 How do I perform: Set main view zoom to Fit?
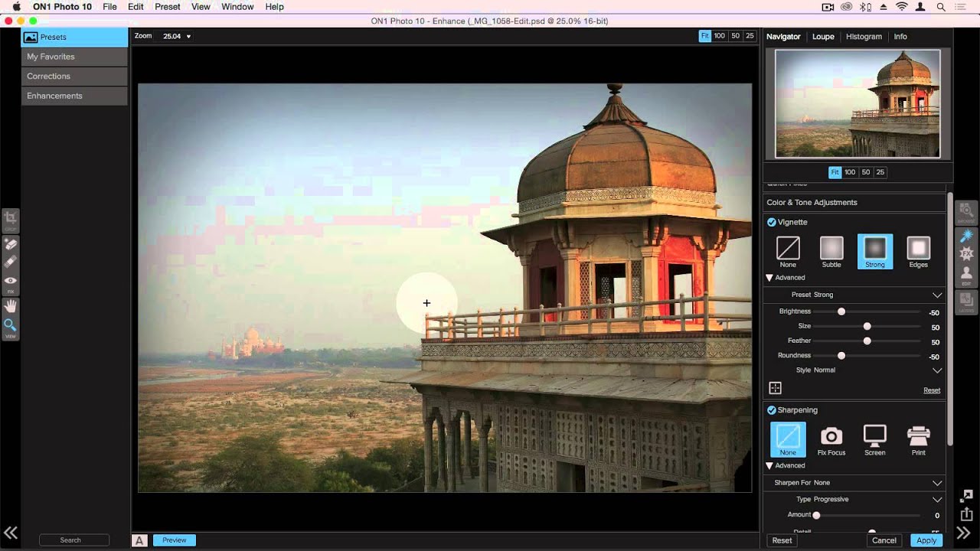coord(704,36)
